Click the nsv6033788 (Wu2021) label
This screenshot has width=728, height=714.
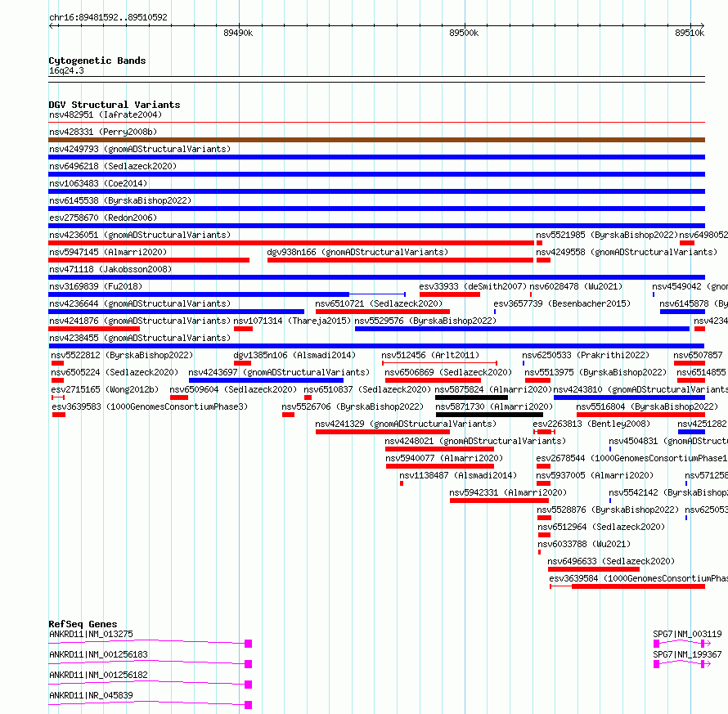584,544
